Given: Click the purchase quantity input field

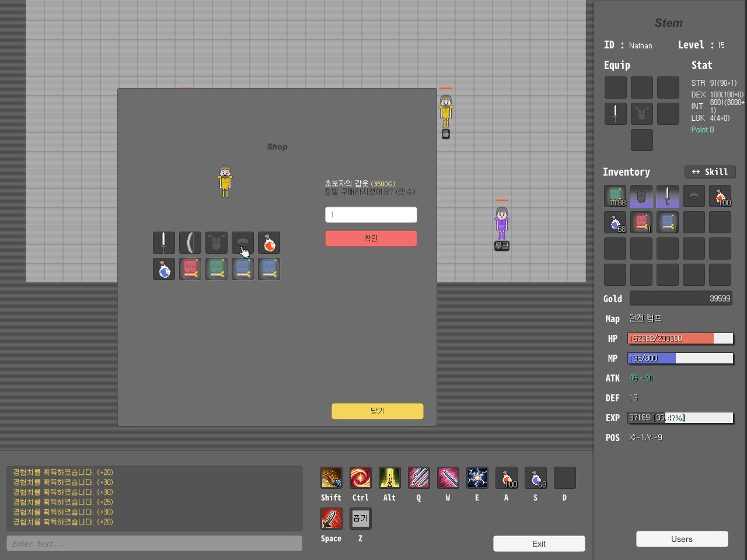Looking at the screenshot, I should 371,215.
